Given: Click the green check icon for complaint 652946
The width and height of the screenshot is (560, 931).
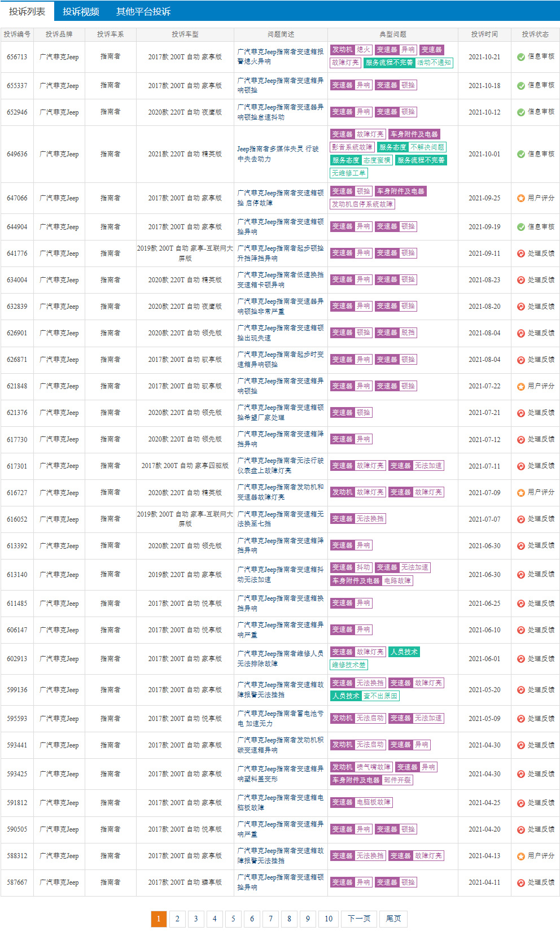Looking at the screenshot, I should pos(521,112).
